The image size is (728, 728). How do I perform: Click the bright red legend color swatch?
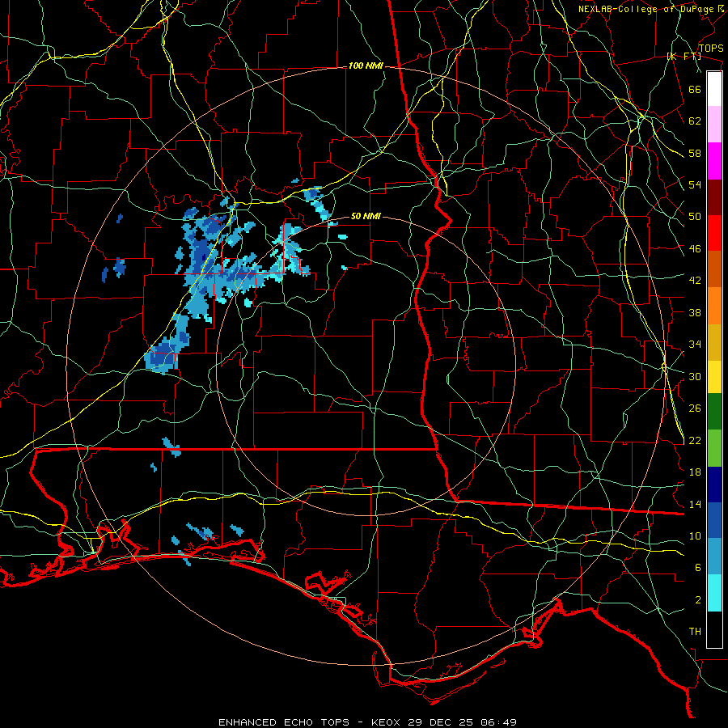(714, 233)
